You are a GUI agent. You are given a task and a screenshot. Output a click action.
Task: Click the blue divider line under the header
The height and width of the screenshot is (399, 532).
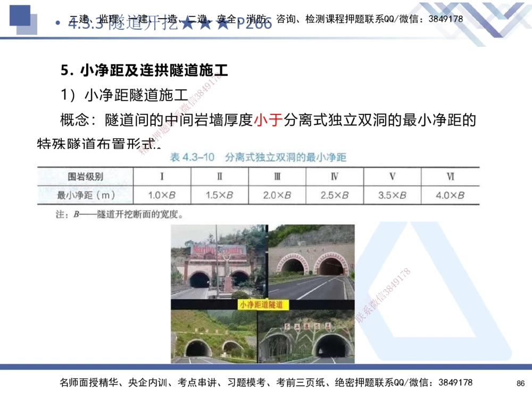(266, 39)
